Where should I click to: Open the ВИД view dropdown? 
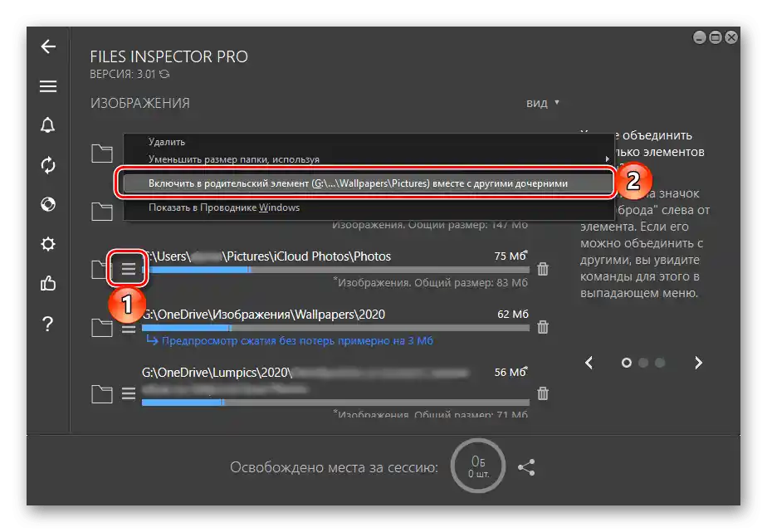(x=543, y=103)
